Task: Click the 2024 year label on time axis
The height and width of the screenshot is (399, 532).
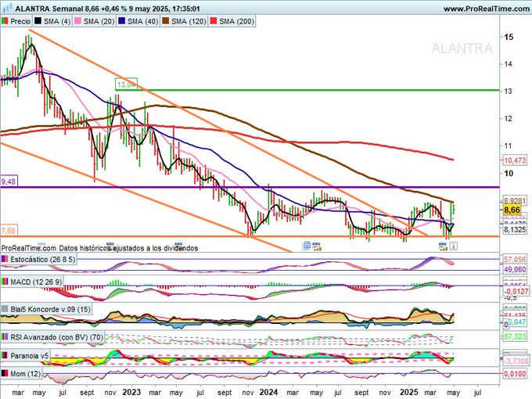Action: [x=268, y=392]
